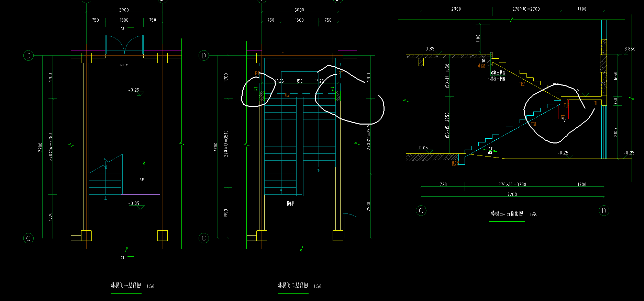Select the 270X11=2970 dimension text
The width and height of the screenshot is (644, 301).
368,137
